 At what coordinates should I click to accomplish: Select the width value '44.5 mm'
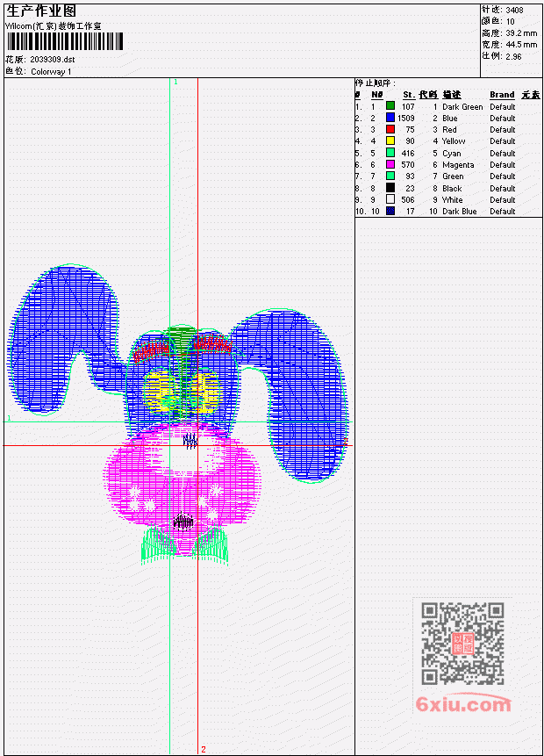click(x=521, y=45)
